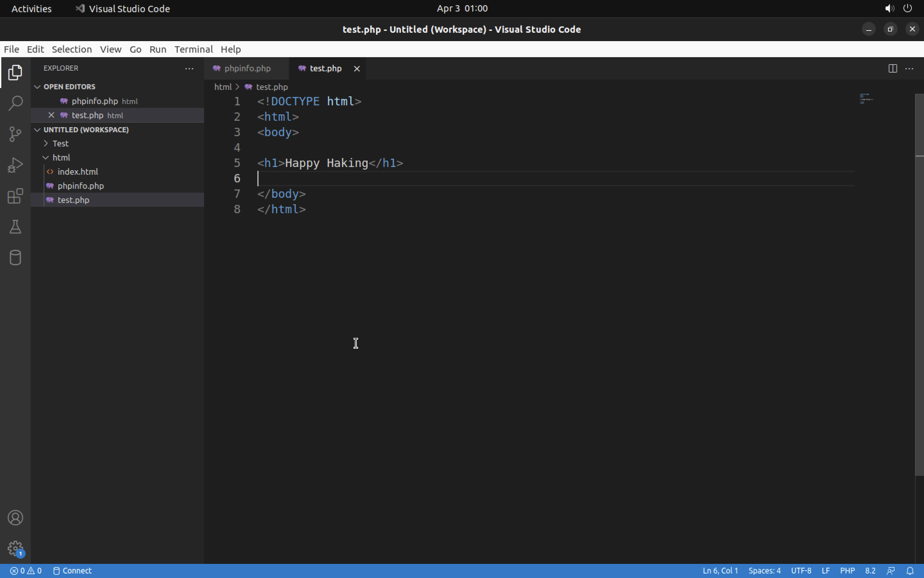Open the Explorer view in activity bar

point(15,72)
